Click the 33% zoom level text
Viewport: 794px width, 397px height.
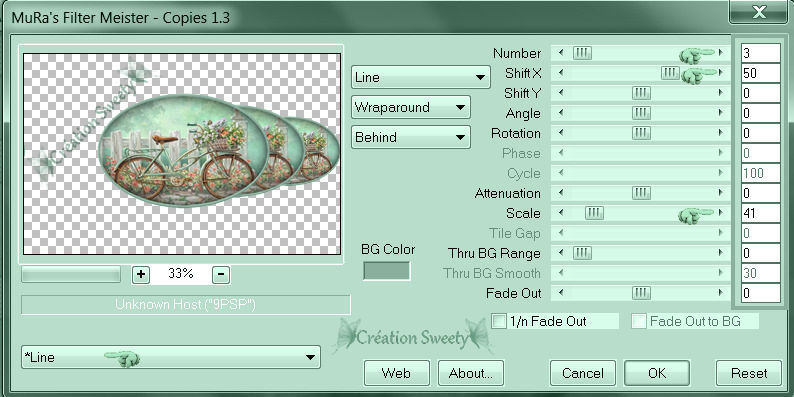(181, 274)
